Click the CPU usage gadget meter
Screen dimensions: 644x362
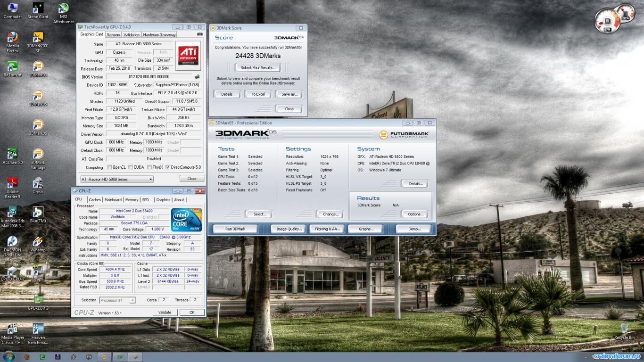click(607, 21)
